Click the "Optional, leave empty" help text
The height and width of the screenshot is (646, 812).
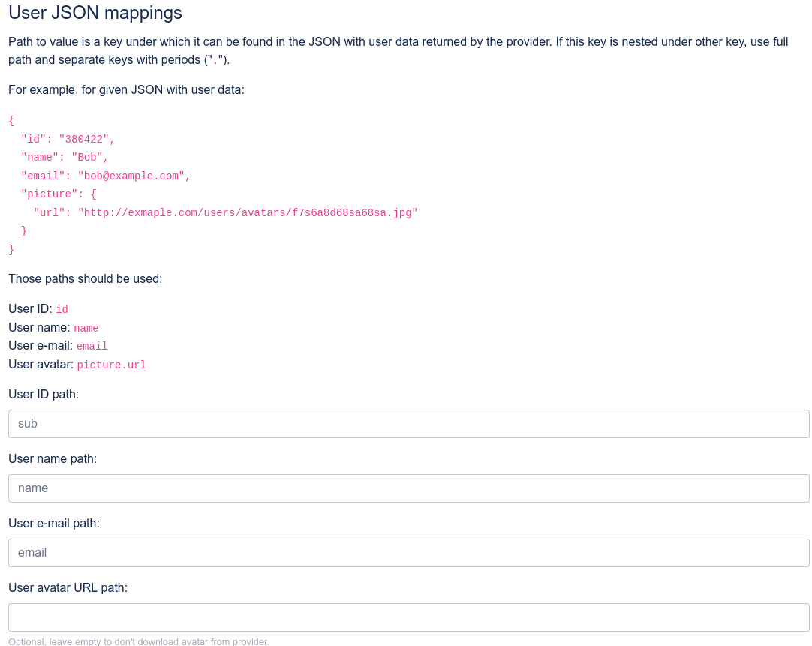pyautogui.click(x=139, y=641)
